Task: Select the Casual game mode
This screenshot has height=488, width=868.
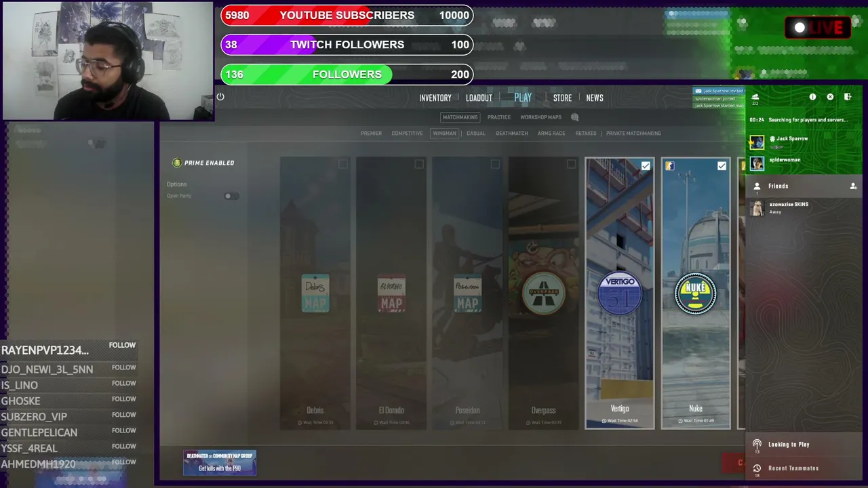Action: [476, 134]
